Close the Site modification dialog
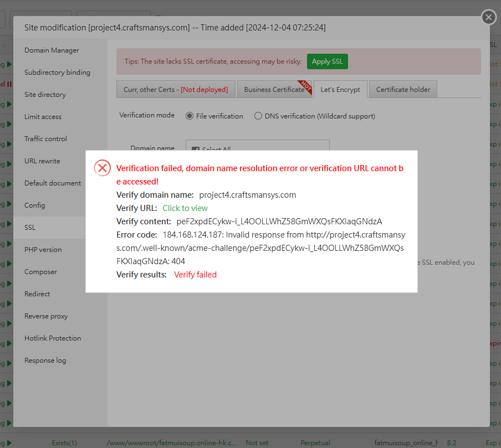The image size is (501, 448). [488, 17]
